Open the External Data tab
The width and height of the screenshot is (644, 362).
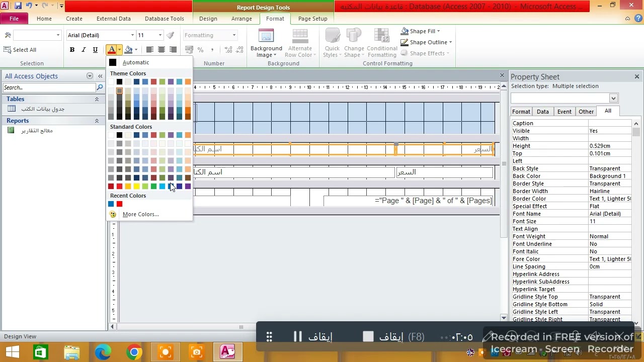pos(114,19)
